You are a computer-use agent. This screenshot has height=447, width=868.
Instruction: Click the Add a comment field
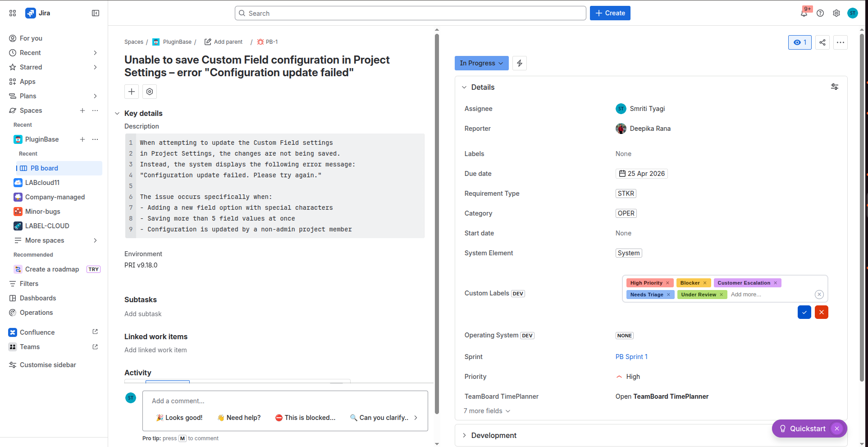point(285,401)
